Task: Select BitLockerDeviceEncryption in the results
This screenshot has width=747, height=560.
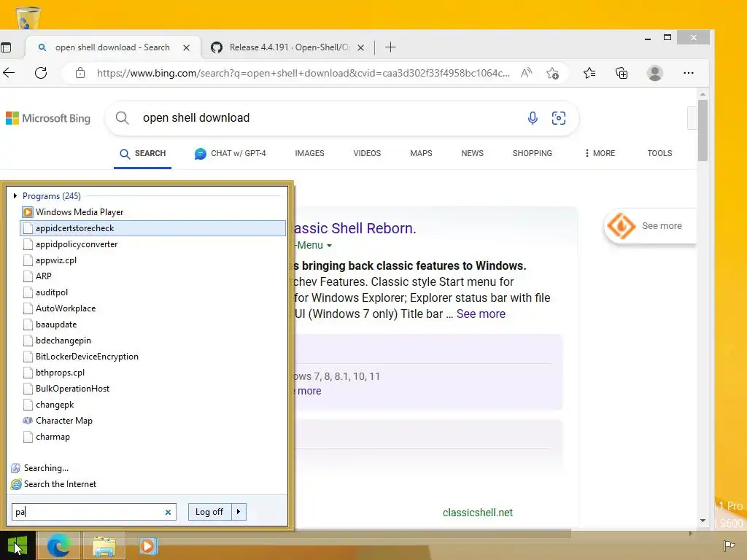Action: (152, 357)
